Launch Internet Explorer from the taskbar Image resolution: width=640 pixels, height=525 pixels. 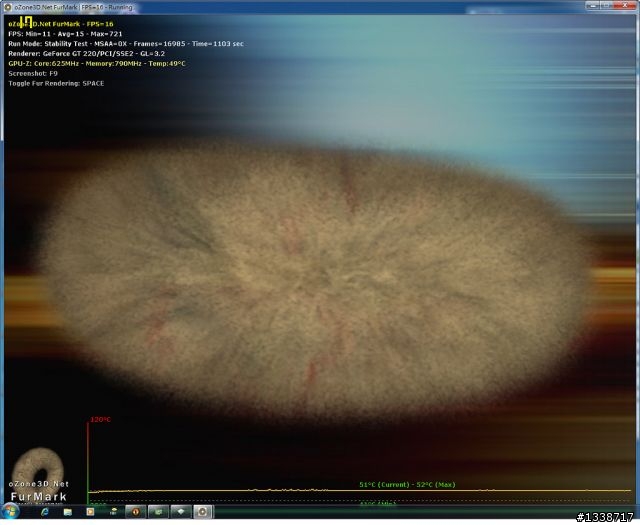pyautogui.click(x=45, y=512)
